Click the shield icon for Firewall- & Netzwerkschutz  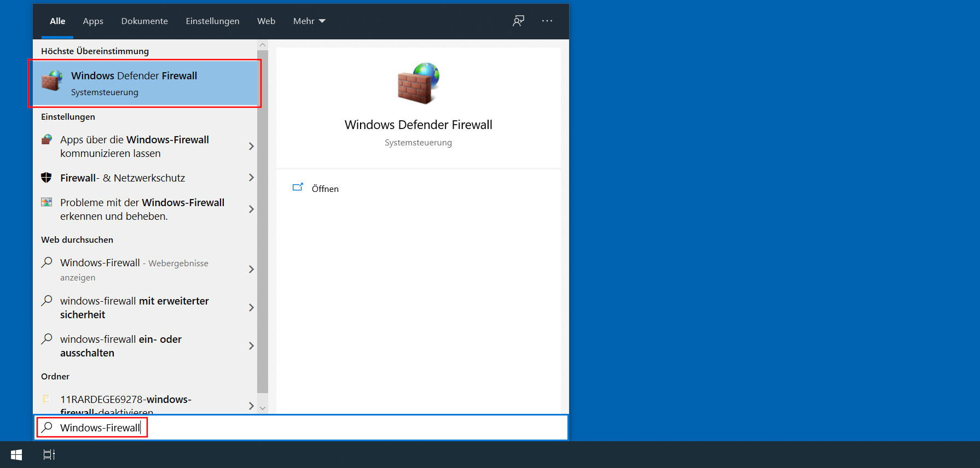click(47, 178)
